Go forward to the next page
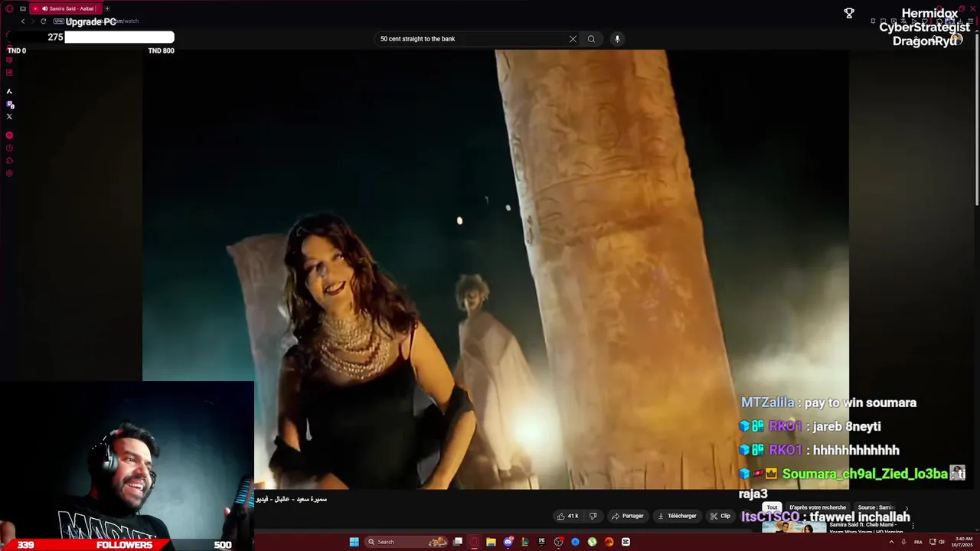The width and height of the screenshot is (980, 551). pyautogui.click(x=33, y=21)
